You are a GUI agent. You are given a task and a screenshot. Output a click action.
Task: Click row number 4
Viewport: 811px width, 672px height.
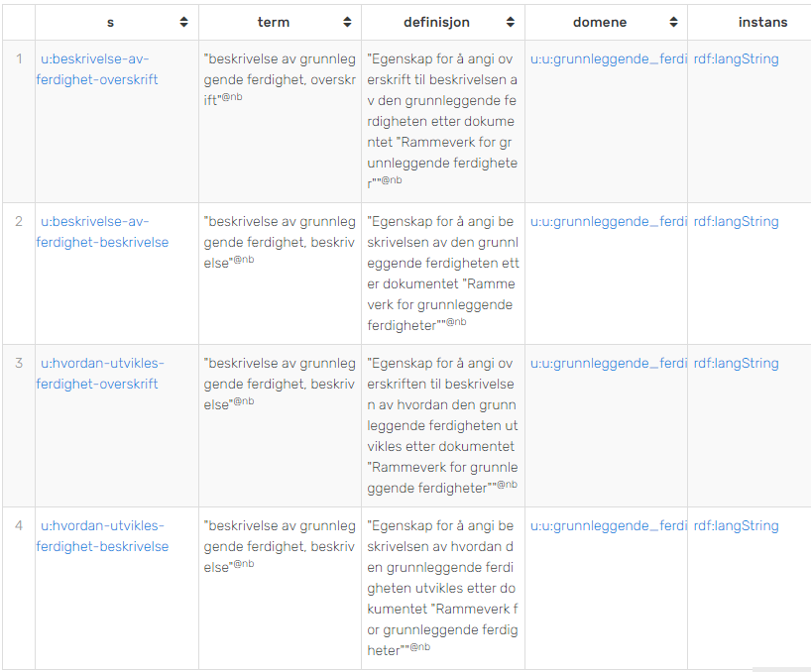click(19, 525)
